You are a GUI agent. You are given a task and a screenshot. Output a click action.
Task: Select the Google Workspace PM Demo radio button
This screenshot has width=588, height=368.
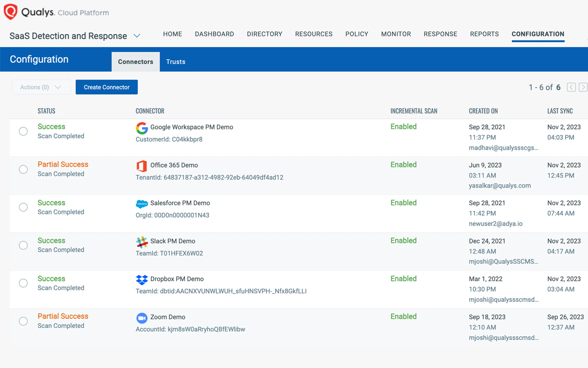pyautogui.click(x=23, y=131)
